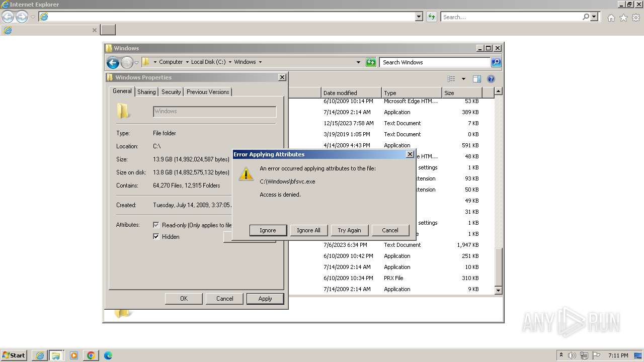
Task: Click the back arrow in the Windows Explorer window
Action: click(x=113, y=62)
